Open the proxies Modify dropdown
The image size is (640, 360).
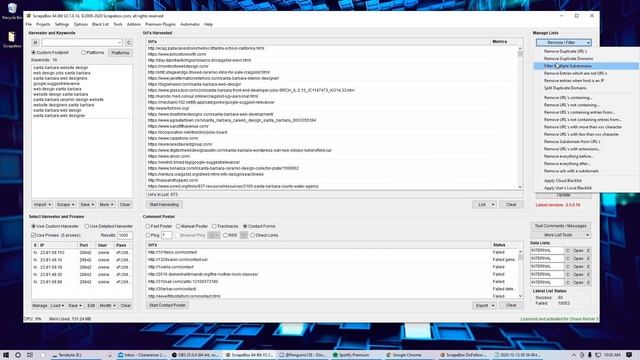coord(107,305)
